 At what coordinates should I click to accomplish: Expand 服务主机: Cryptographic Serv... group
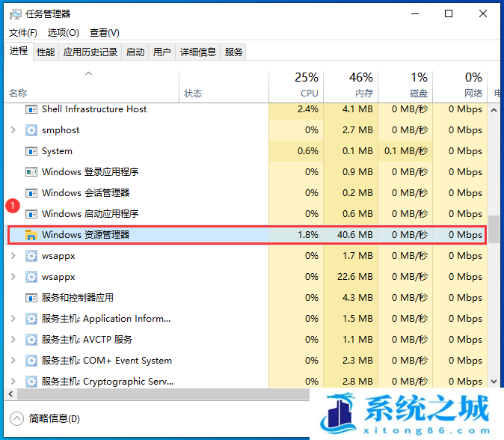(x=13, y=381)
